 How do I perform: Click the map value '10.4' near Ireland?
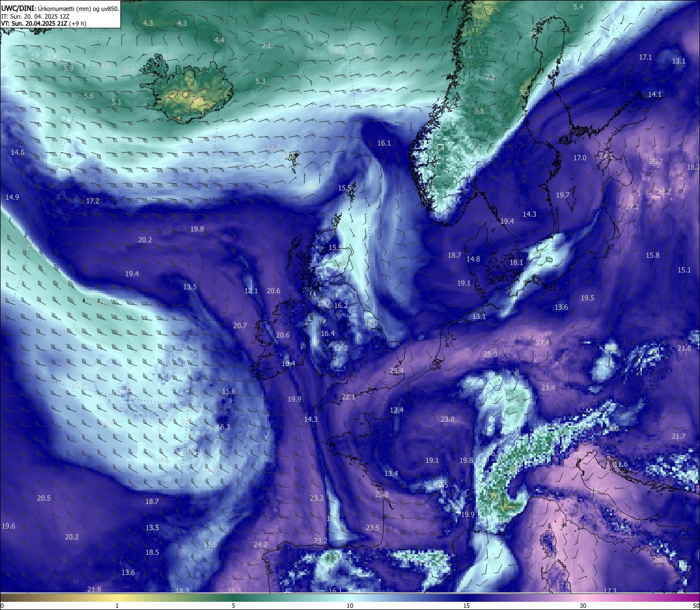tap(288, 364)
